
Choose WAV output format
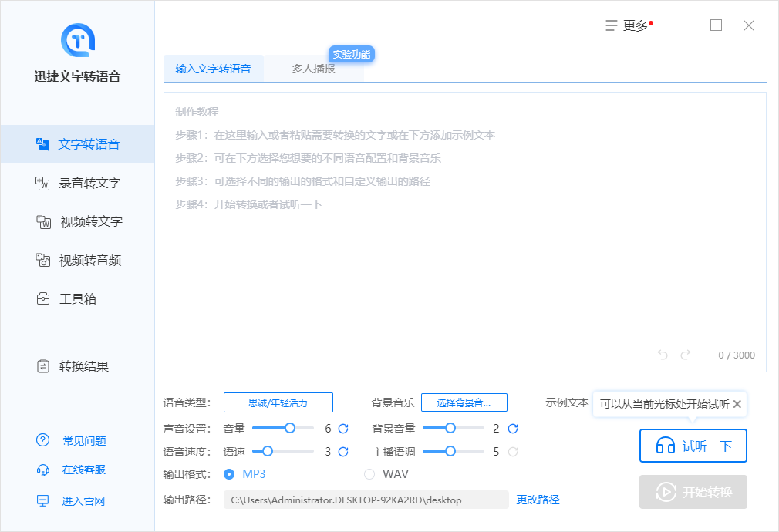point(369,474)
